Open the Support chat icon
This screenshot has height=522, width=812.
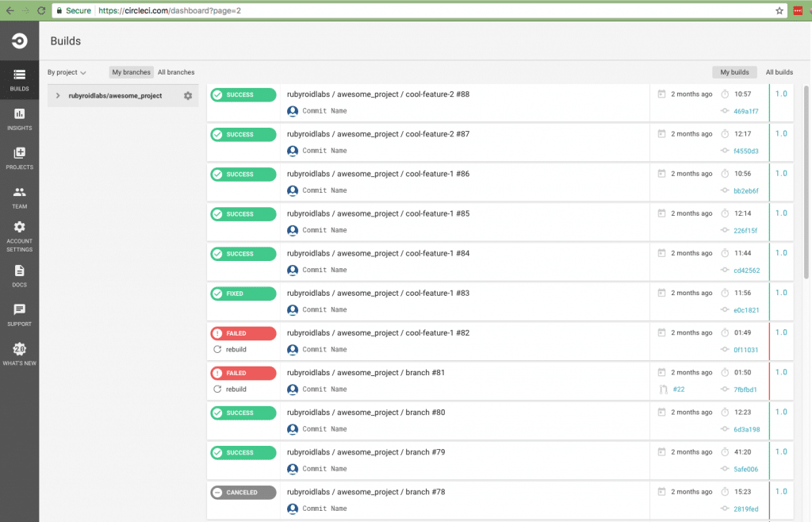click(19, 309)
